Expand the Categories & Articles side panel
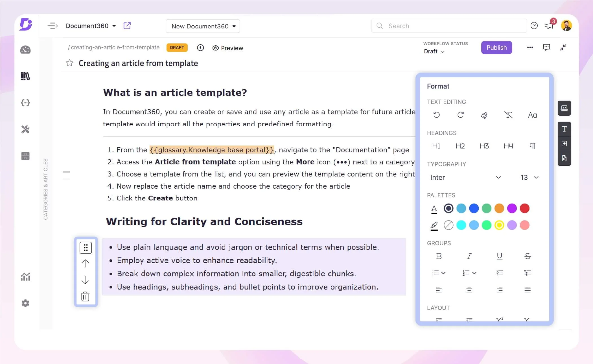The width and height of the screenshot is (593, 364). pos(45,189)
